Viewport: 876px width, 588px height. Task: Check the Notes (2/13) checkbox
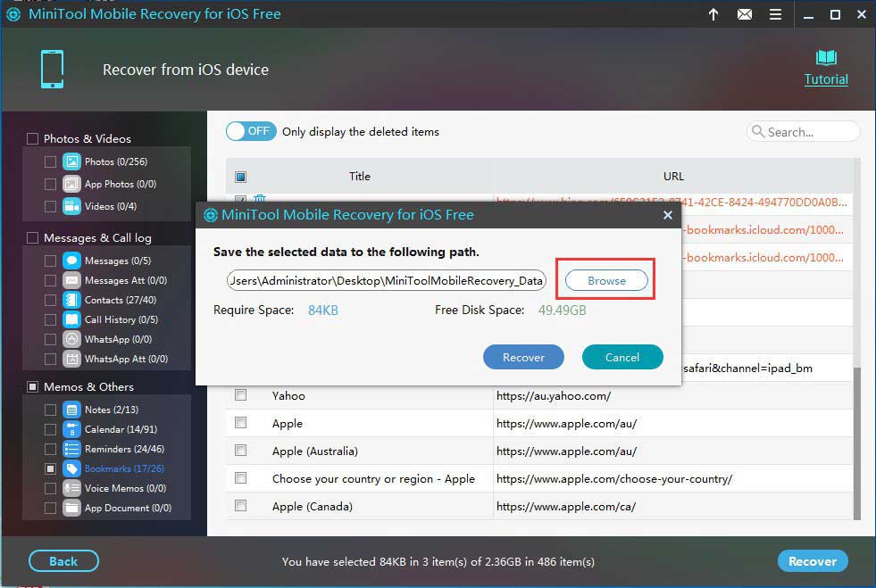pyautogui.click(x=50, y=410)
